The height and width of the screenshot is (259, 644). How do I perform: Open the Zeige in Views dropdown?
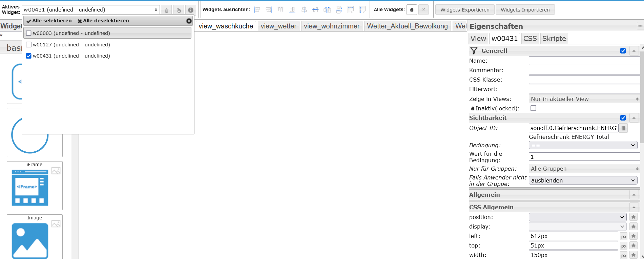pos(585,99)
